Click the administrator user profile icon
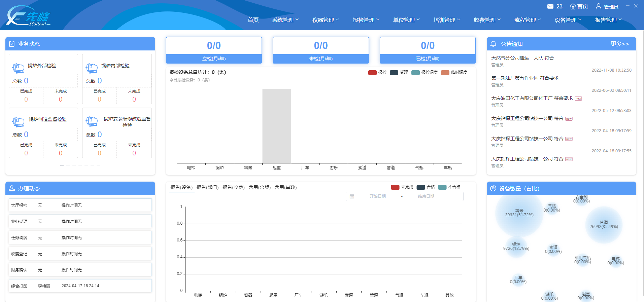Screen dimensions: 644x302 coord(599,6)
